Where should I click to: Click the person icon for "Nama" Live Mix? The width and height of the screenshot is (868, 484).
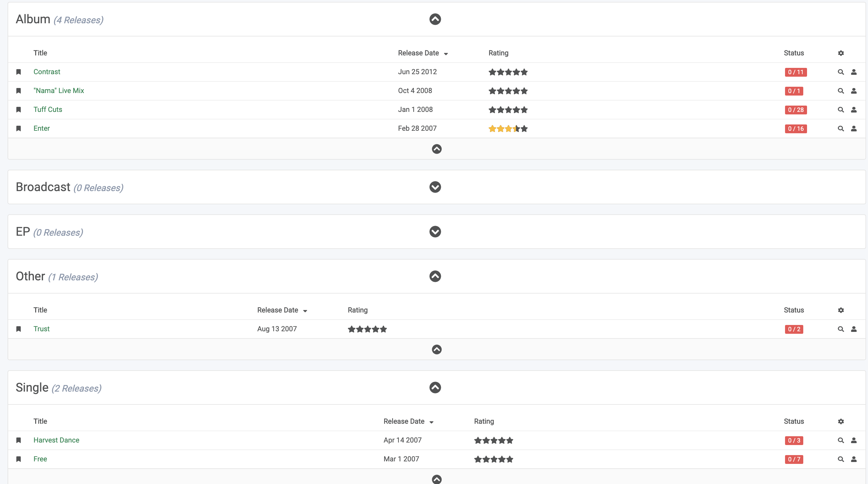point(854,91)
